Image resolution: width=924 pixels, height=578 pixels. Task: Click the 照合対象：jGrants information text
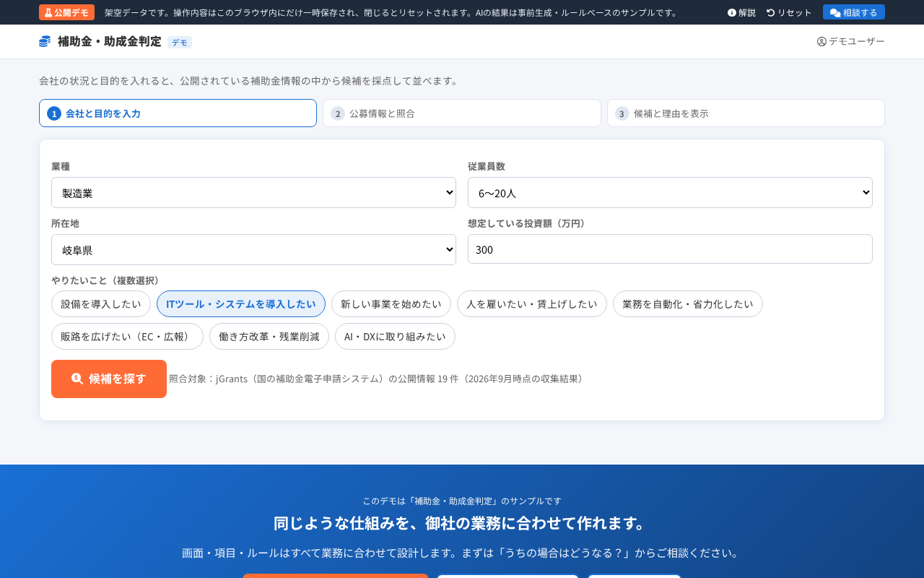click(x=378, y=379)
